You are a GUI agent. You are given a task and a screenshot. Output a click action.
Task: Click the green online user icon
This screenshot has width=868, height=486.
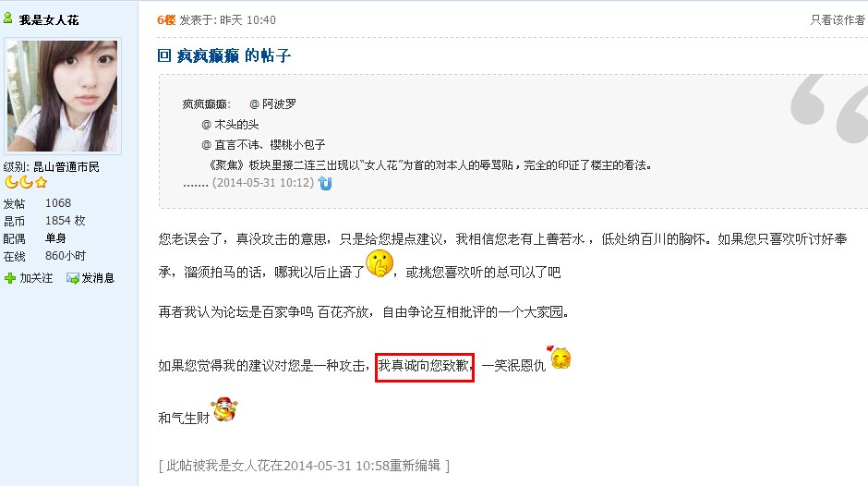(7, 18)
